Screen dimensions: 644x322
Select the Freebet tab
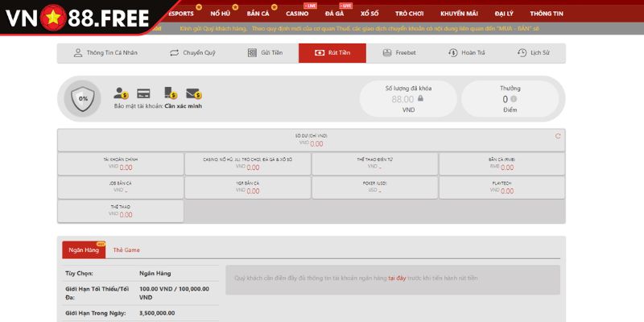point(399,53)
